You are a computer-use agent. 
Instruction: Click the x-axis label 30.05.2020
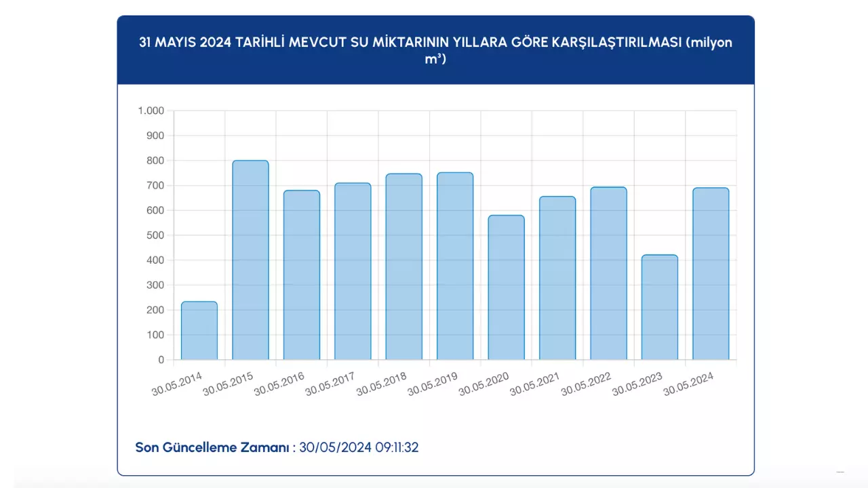pyautogui.click(x=484, y=383)
